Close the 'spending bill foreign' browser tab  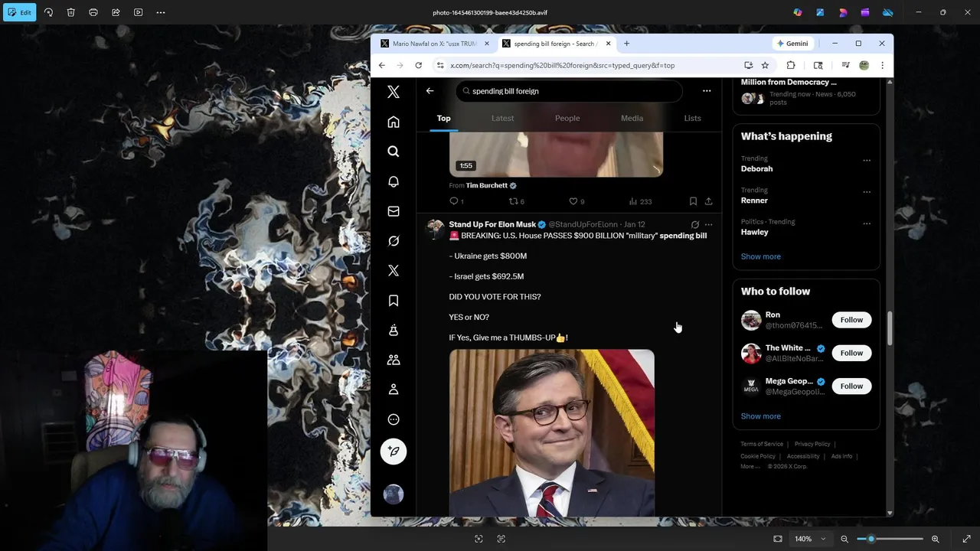608,44
